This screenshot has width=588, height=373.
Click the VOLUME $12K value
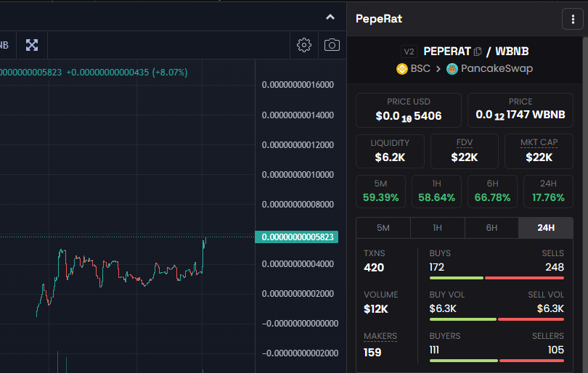pos(376,309)
